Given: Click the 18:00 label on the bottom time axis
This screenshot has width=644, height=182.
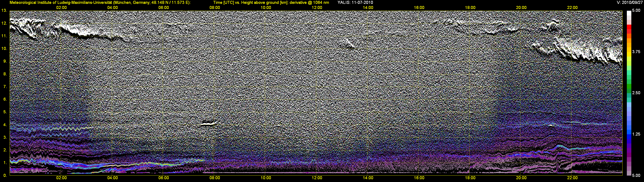Looking at the screenshot, I should click(x=470, y=178).
